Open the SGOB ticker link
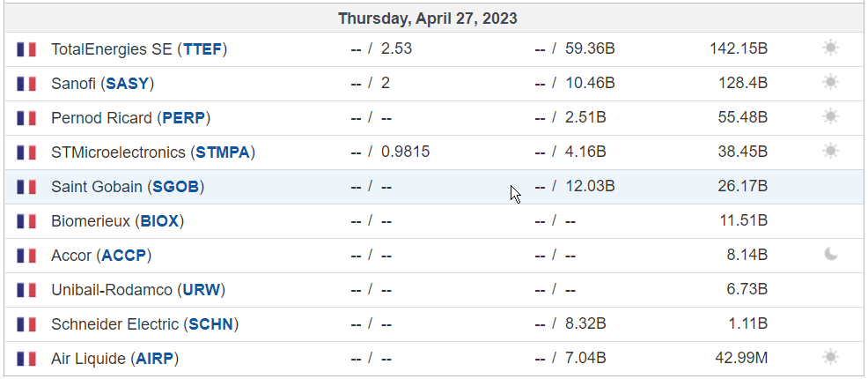Image resolution: width=868 pixels, height=379 pixels. point(175,187)
